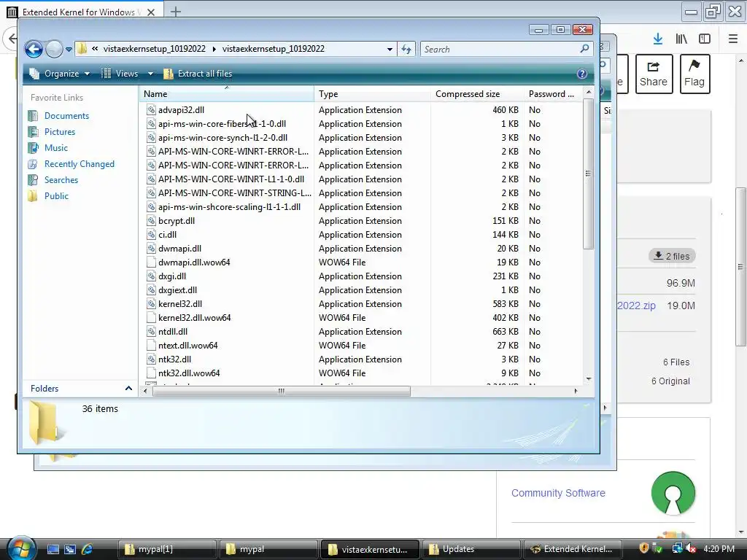Click file list scroll right arrow
Viewport: 747px width, 560px height.
[x=576, y=392]
